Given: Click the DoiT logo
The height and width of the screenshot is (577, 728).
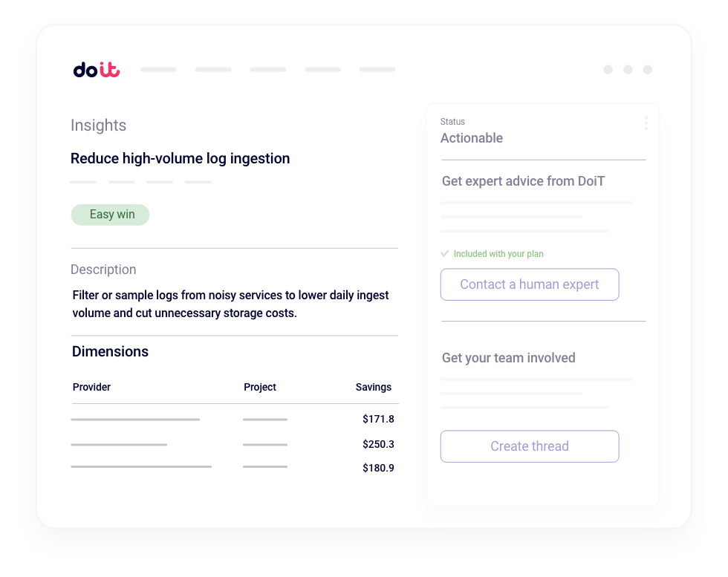Looking at the screenshot, I should pos(97,70).
